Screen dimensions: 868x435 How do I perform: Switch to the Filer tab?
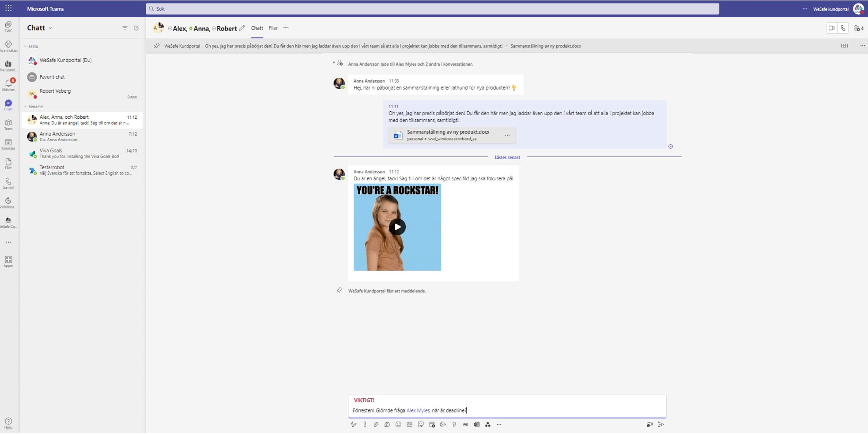273,28
